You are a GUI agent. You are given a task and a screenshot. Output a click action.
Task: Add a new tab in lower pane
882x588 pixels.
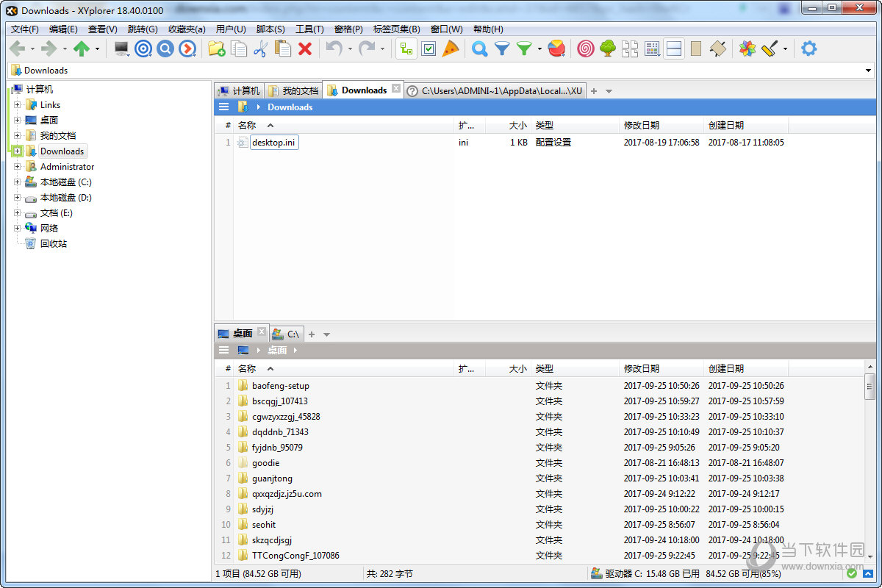tap(312, 334)
